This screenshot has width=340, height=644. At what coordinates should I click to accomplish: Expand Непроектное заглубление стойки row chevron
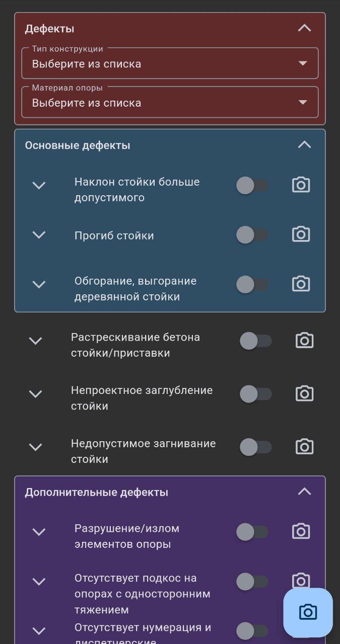[35, 394]
